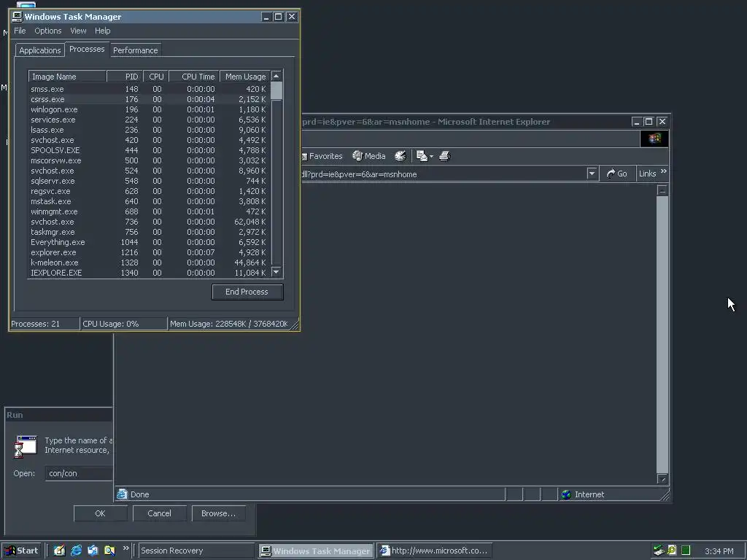Screen dimensions: 747x560
Task: Open the View menu in Task Manager
Action: (78, 31)
